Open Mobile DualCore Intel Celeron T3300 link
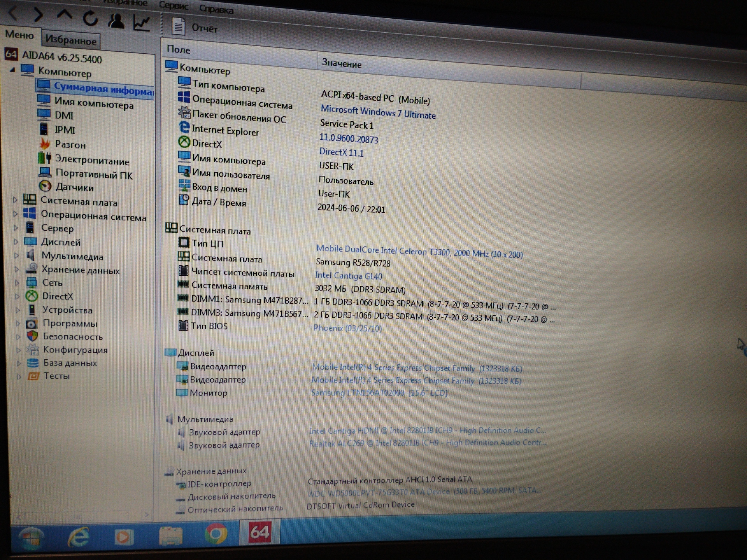747x560 pixels. pyautogui.click(x=419, y=251)
